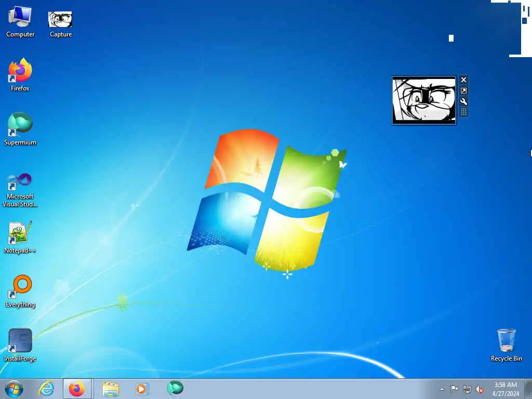This screenshot has height=399, width=532.
Task: Open Internet Explorer from the taskbar
Action: point(46,389)
